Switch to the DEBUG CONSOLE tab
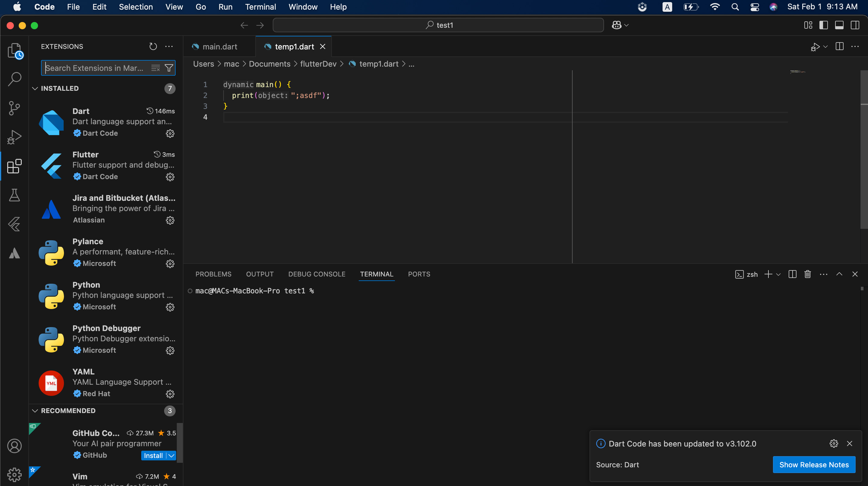 click(316, 274)
